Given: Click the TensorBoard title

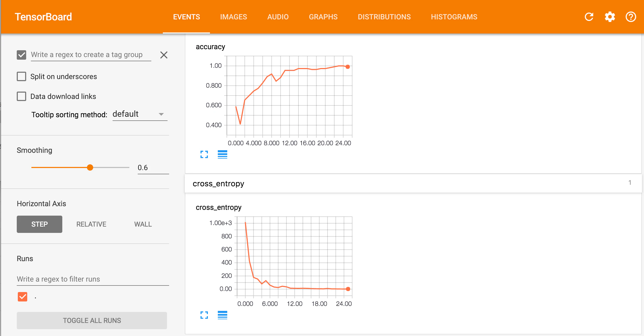Looking at the screenshot, I should pyautogui.click(x=43, y=17).
